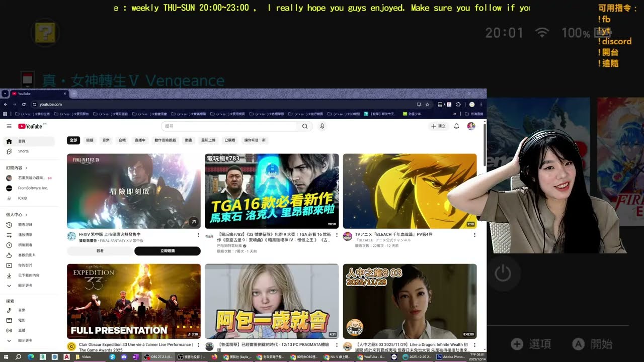Open the Windows Start button
Image resolution: width=644 pixels, height=362 pixels.
coord(6,357)
